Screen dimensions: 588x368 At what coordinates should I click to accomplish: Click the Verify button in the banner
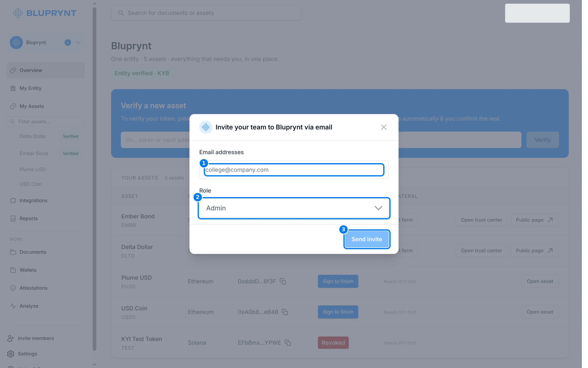pyautogui.click(x=542, y=140)
